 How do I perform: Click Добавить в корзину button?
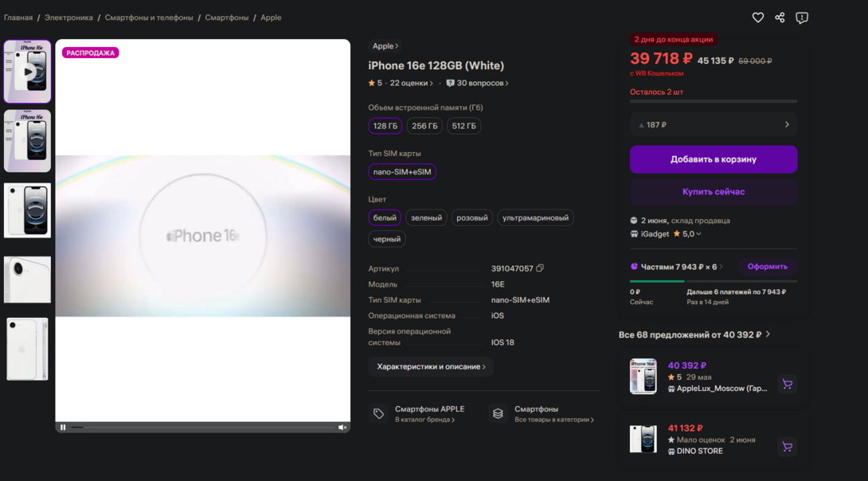(713, 159)
